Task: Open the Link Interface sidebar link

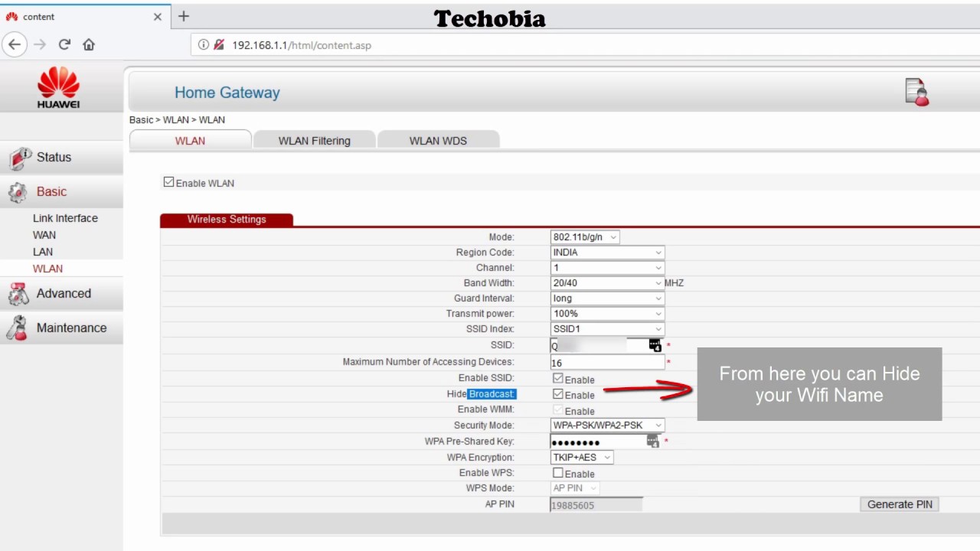Action: point(65,218)
